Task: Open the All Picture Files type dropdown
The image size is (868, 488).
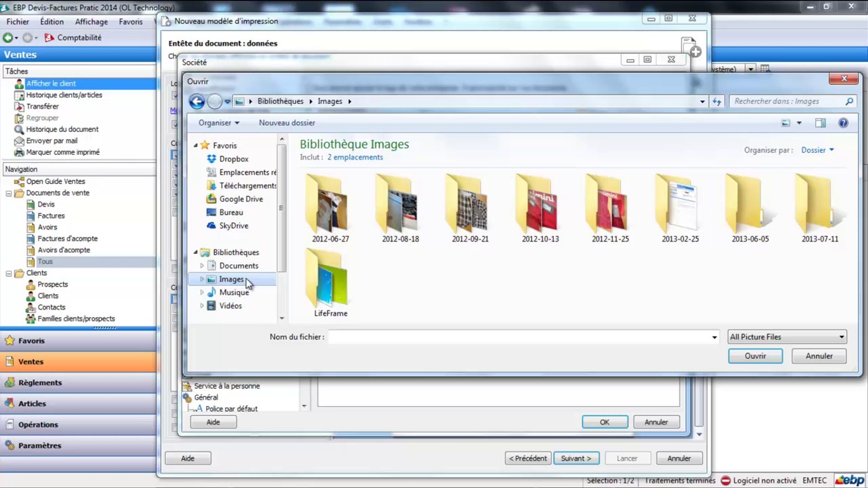Action: (x=787, y=337)
